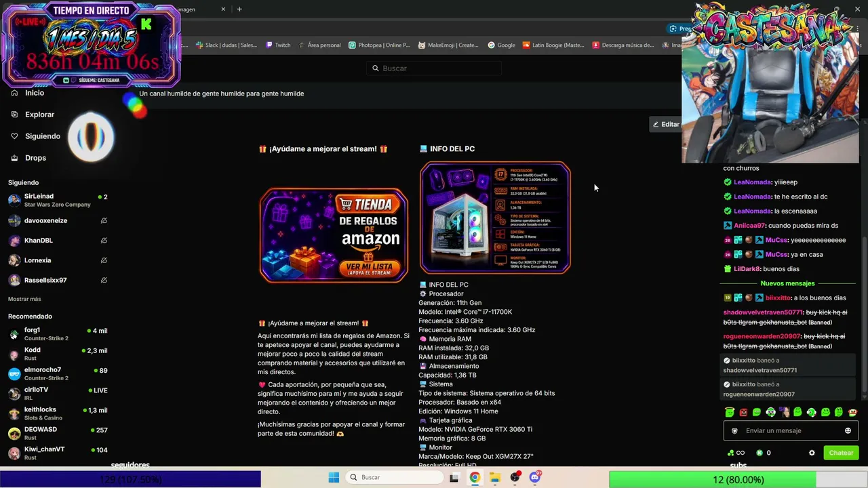Click the Kick Buscar search field
Screen dimensions: 868x488
[434, 68]
